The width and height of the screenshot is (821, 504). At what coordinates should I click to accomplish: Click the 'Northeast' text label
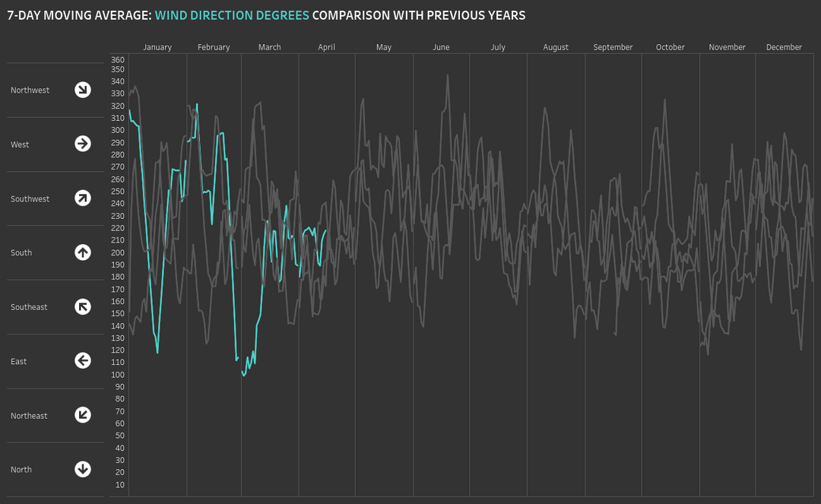(x=29, y=416)
